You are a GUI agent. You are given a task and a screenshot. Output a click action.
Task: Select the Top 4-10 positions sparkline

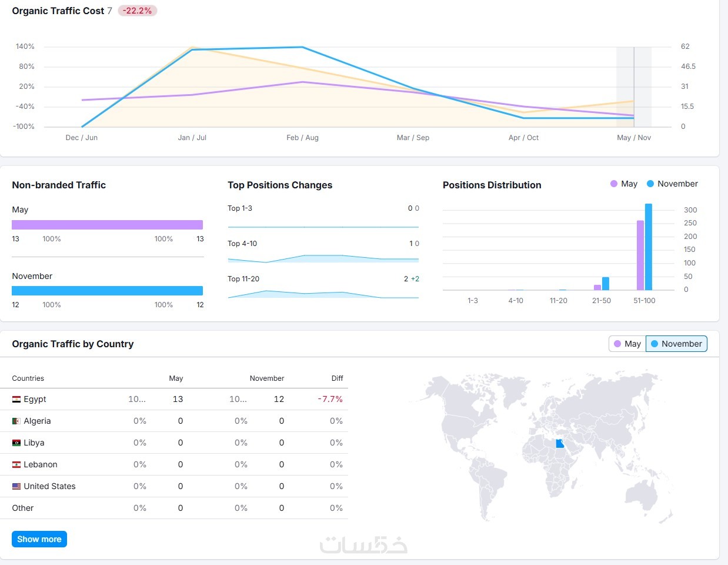click(323, 258)
